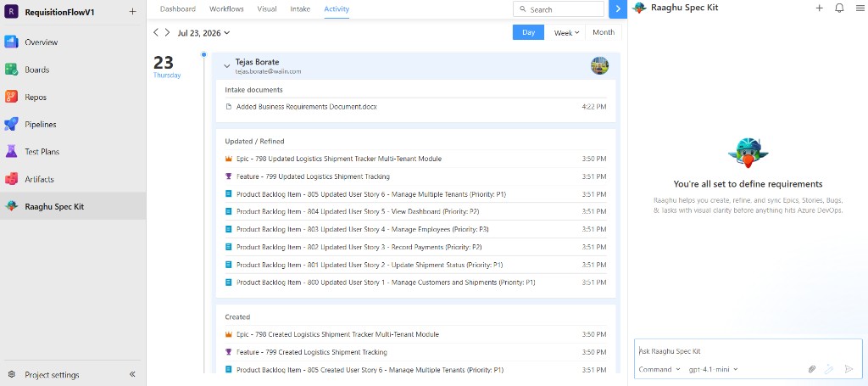This screenshot has height=386, width=868.
Task: Switch to the Dashboard tab
Action: coord(178,8)
